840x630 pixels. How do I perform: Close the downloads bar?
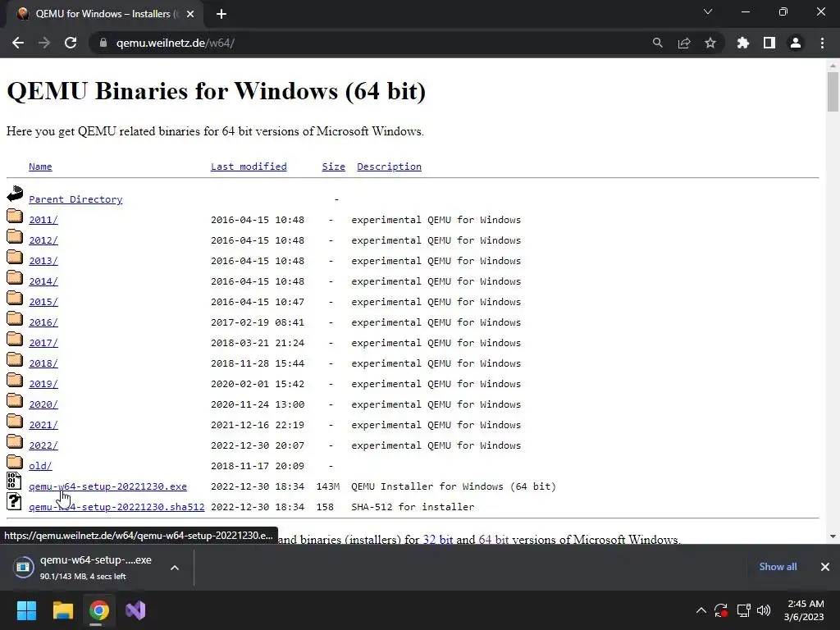pos(825,567)
